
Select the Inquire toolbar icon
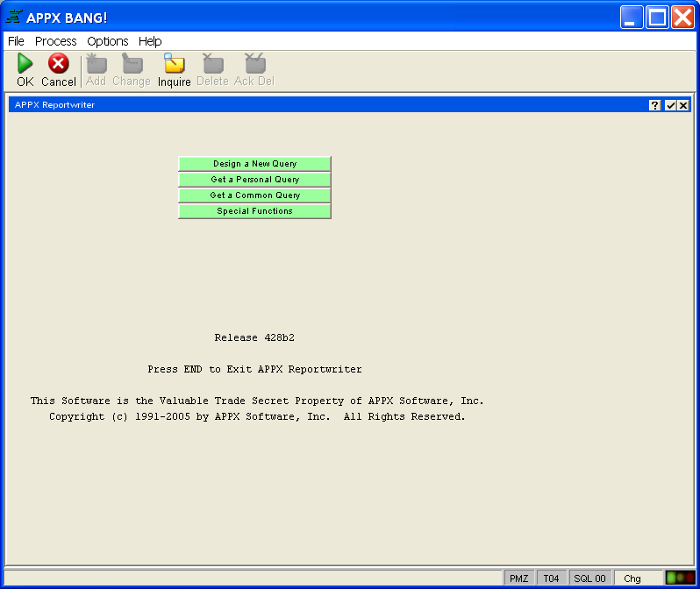tap(174, 63)
